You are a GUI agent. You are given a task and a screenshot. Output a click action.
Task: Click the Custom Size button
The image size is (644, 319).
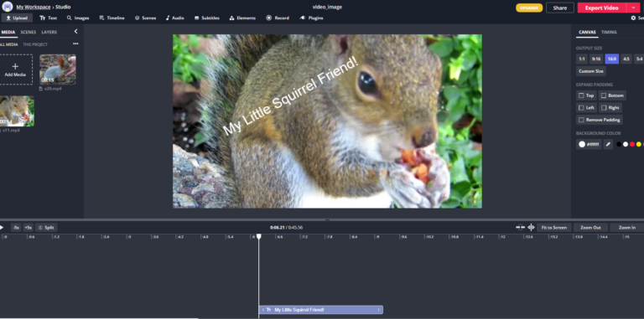591,71
